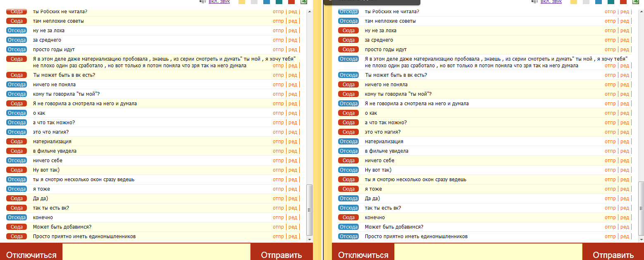
Task: Select message 'это что магия?' in the left chat
Action: pos(51,132)
